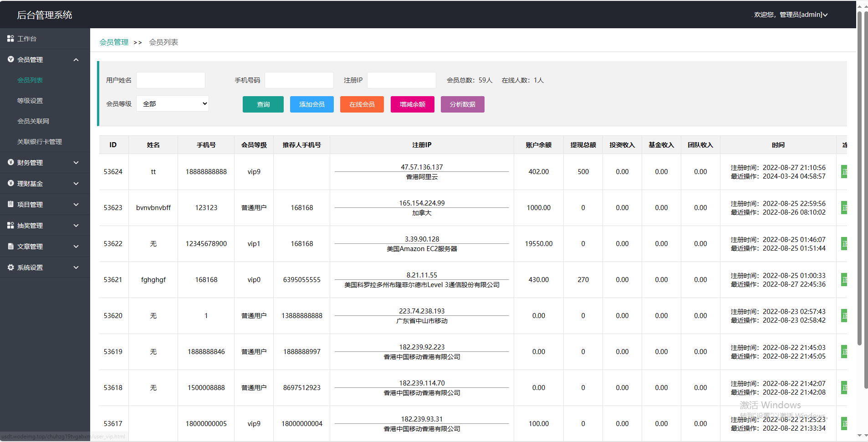Click the 会员管理 icon in sidebar
The width and height of the screenshot is (868, 442).
[10, 60]
